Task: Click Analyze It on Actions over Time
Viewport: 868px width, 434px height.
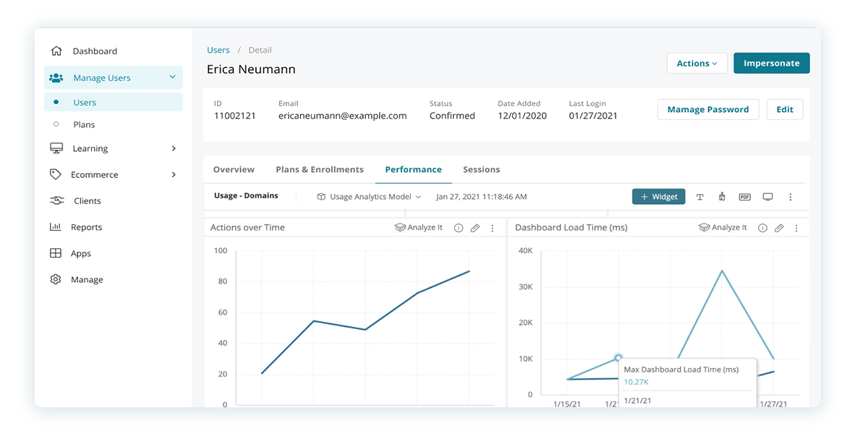Action: [x=419, y=228]
